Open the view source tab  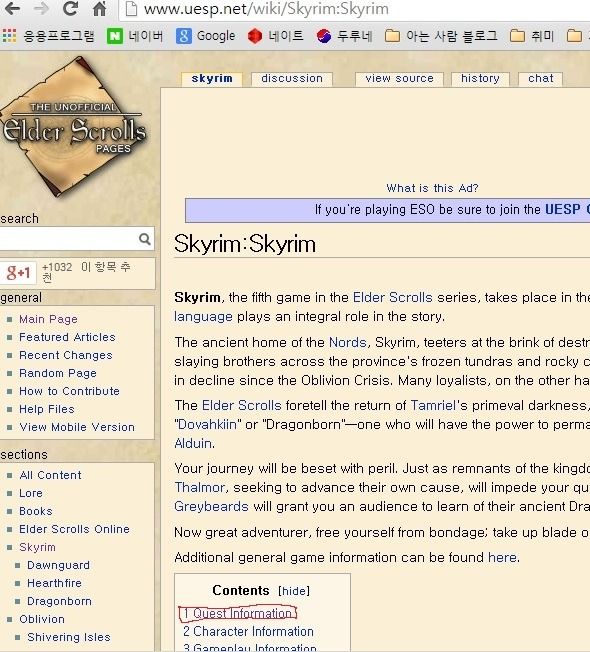400,79
